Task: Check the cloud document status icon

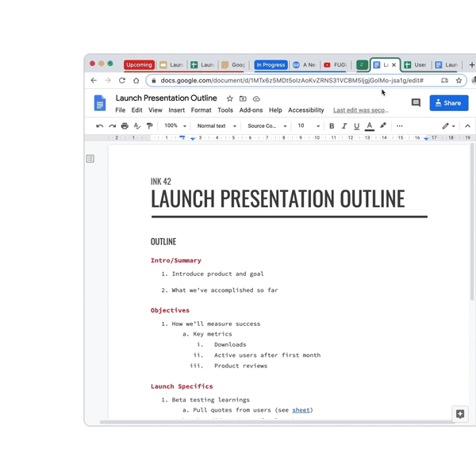Action: pyautogui.click(x=256, y=98)
